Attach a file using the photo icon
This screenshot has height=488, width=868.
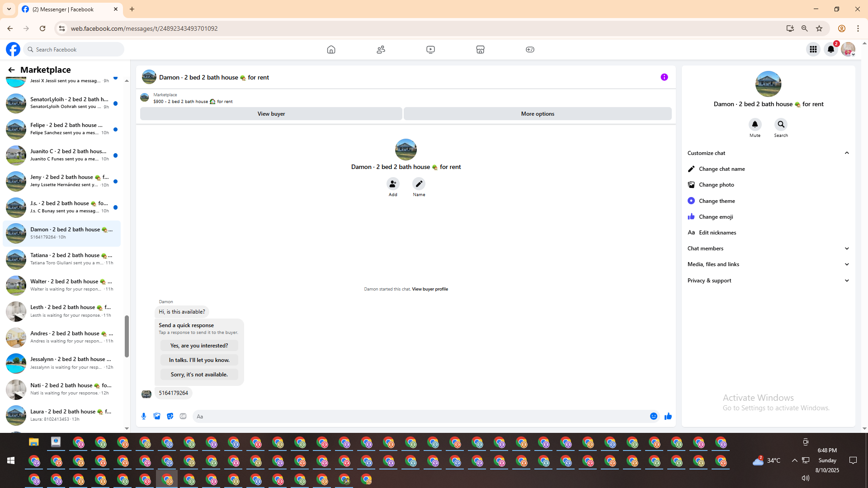157,416
